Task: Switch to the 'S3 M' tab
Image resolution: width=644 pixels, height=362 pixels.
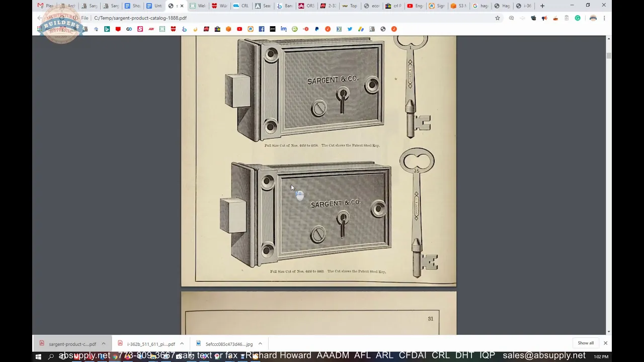Action: coord(458,6)
